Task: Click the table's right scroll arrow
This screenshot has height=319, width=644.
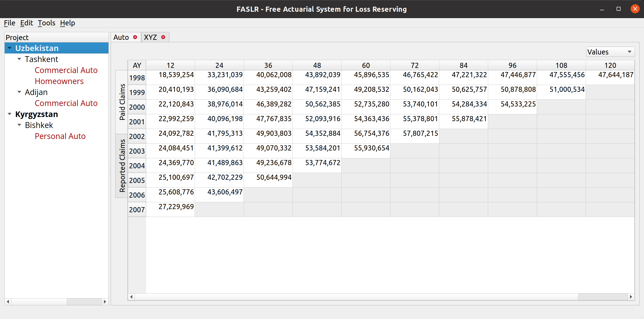Action: pos(631,297)
